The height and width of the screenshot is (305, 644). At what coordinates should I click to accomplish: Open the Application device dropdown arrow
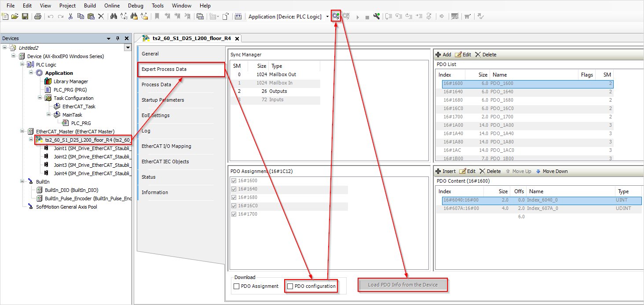pyautogui.click(x=327, y=17)
